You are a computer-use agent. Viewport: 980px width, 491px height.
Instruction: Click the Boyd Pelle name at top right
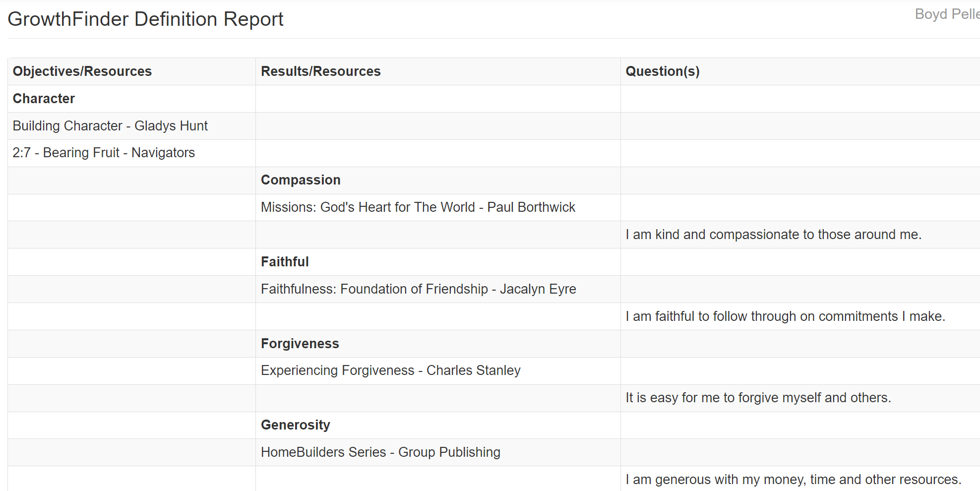[947, 14]
